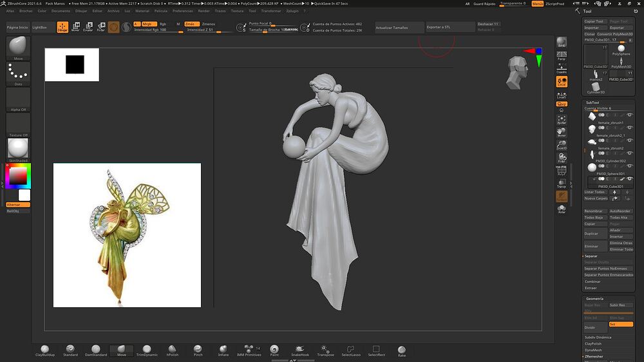The width and height of the screenshot is (644, 362).
Task: Select the SelectLasso brush
Action: [351, 350]
